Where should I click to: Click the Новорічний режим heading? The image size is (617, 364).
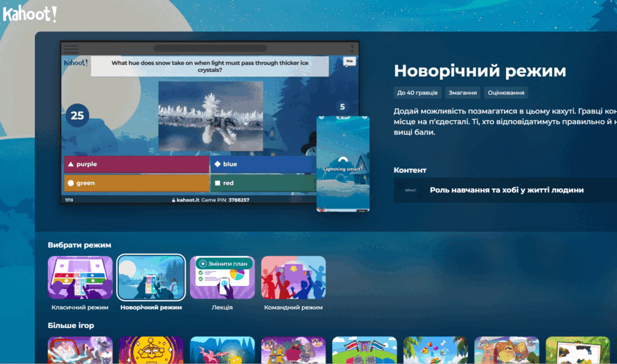tap(480, 71)
